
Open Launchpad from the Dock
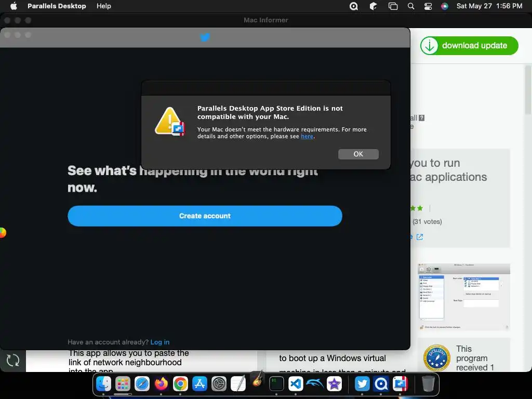(x=123, y=384)
